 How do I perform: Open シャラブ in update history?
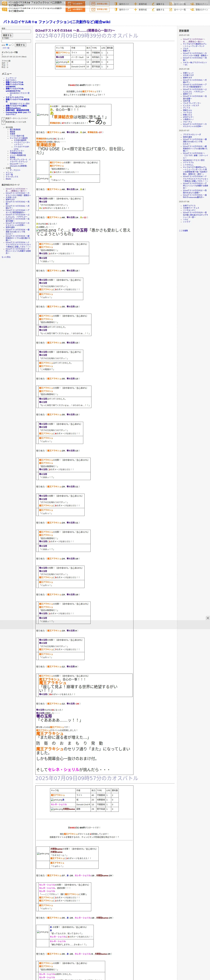click(186, 222)
